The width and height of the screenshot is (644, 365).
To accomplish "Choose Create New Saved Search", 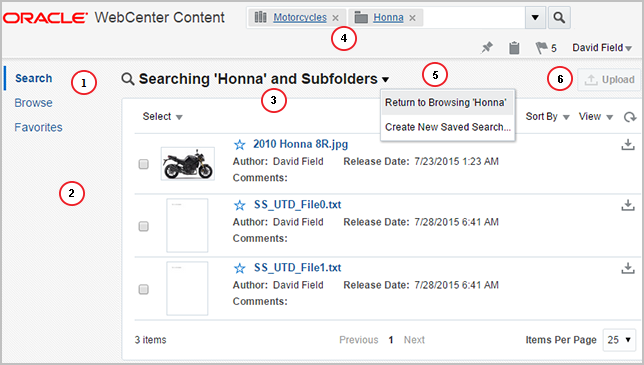I will click(x=448, y=127).
